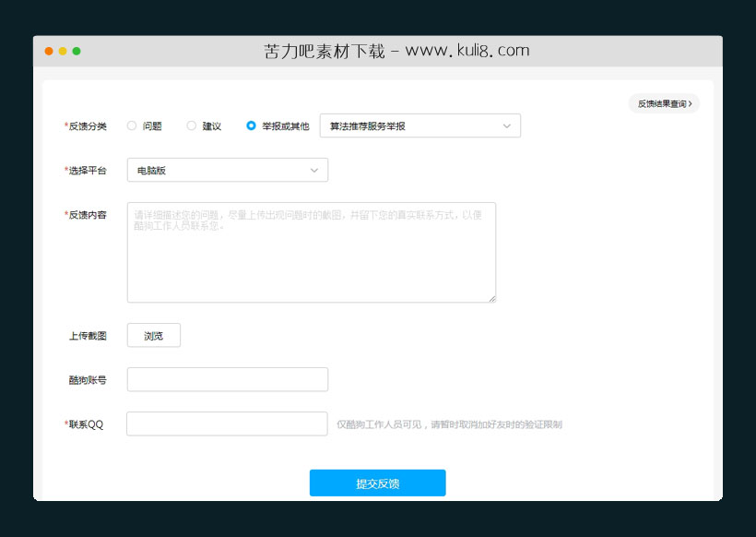The height and width of the screenshot is (537, 756).
Task: Open the 选择平台 dropdown showing 电脑版
Action: pos(227,170)
